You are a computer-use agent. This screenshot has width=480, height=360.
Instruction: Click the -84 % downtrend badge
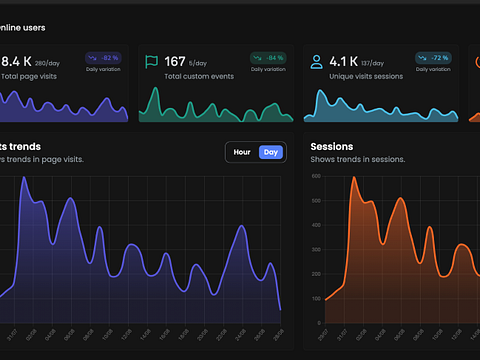pyautogui.click(x=268, y=58)
